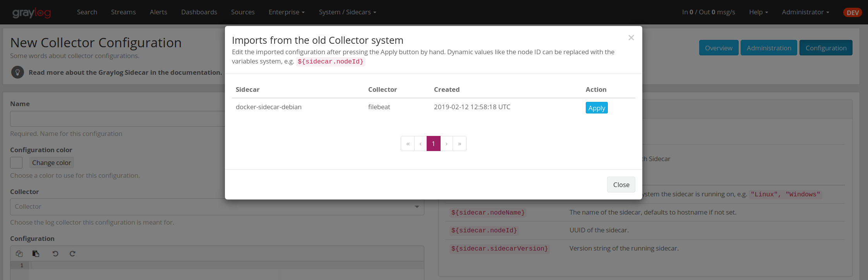
Task: Go to the last page of imports
Action: 460,144
